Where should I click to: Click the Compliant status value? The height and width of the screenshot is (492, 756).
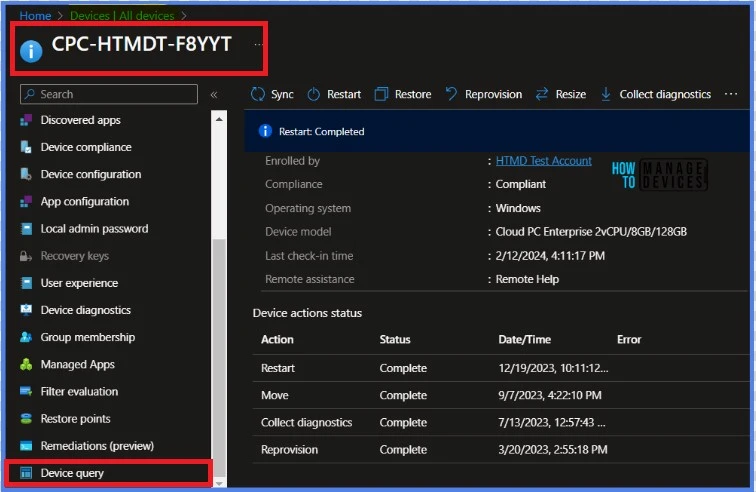coord(521,184)
